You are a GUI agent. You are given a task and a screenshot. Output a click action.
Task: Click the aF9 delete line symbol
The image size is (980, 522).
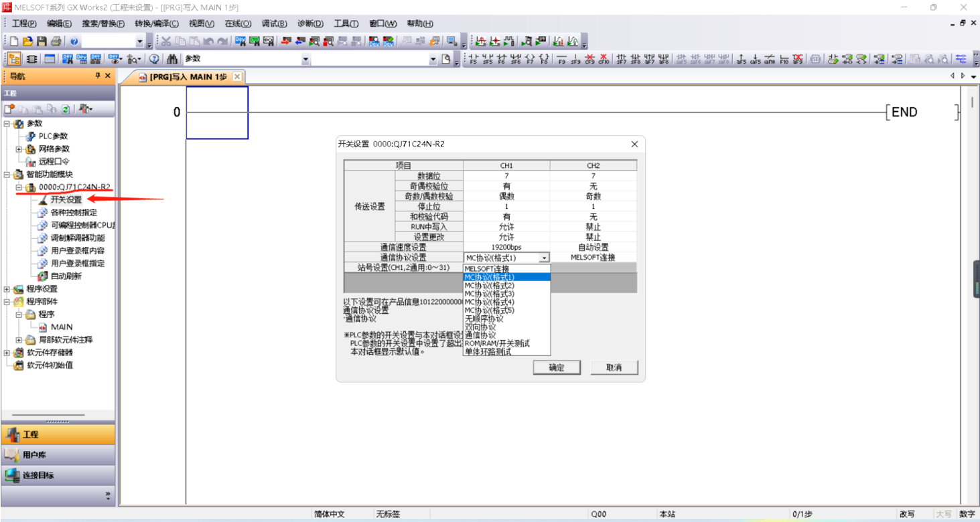797,59
